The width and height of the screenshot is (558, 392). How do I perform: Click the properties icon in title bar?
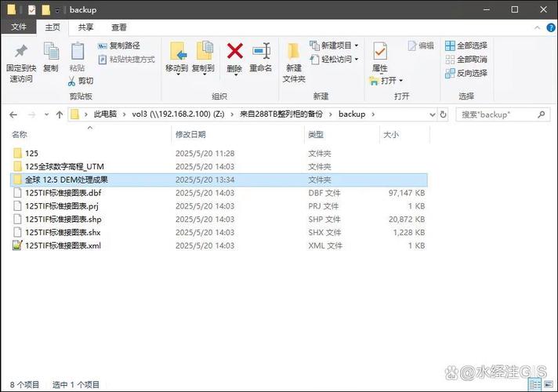pos(31,10)
